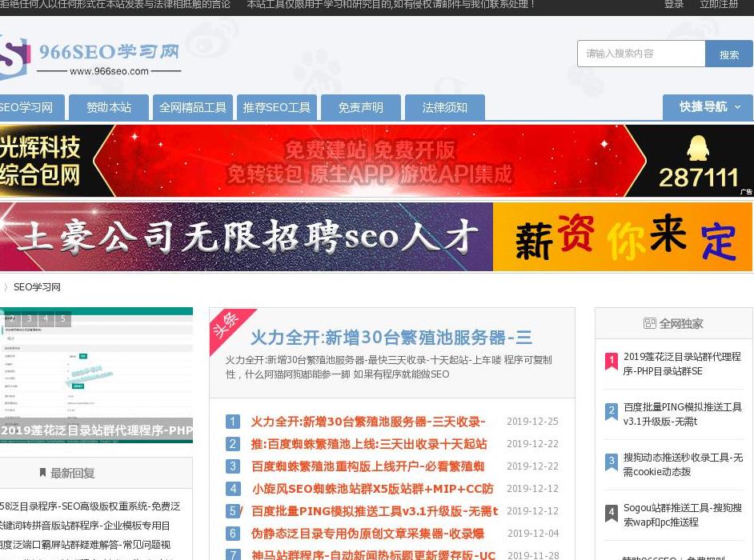This screenshot has width=754, height=560.
Task: Open the 2019莲花泛目录站群代理程序 slideshow image
Action: [96, 375]
